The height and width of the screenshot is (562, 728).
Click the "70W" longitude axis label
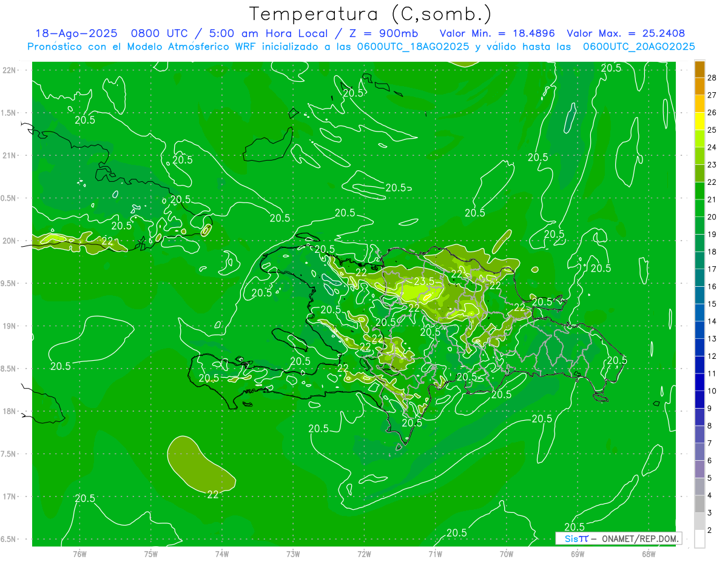point(507,554)
